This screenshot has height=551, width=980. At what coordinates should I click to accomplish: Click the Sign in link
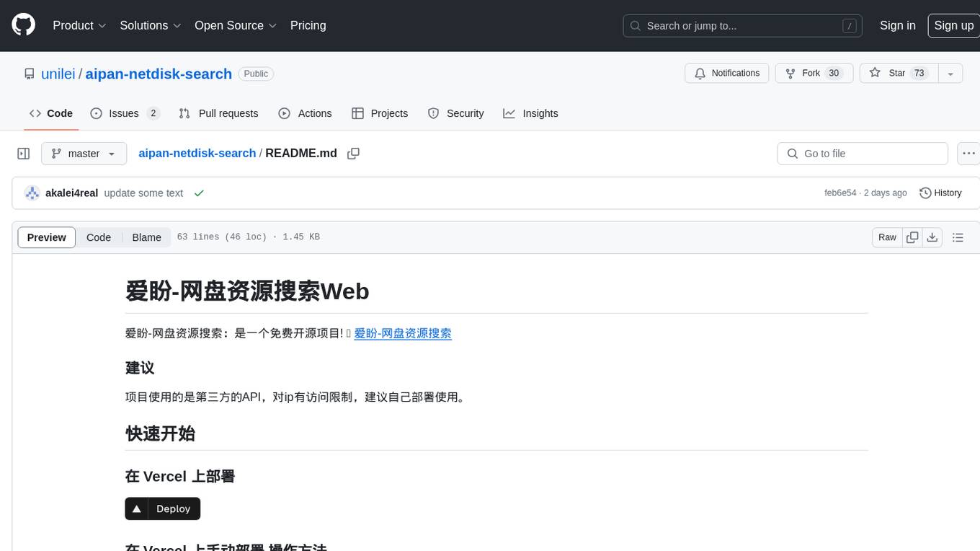tap(897, 25)
